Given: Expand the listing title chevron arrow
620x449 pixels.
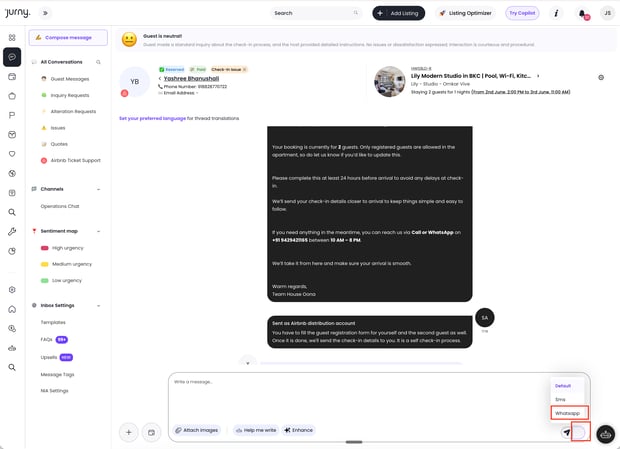Looking at the screenshot, I should (538, 75).
